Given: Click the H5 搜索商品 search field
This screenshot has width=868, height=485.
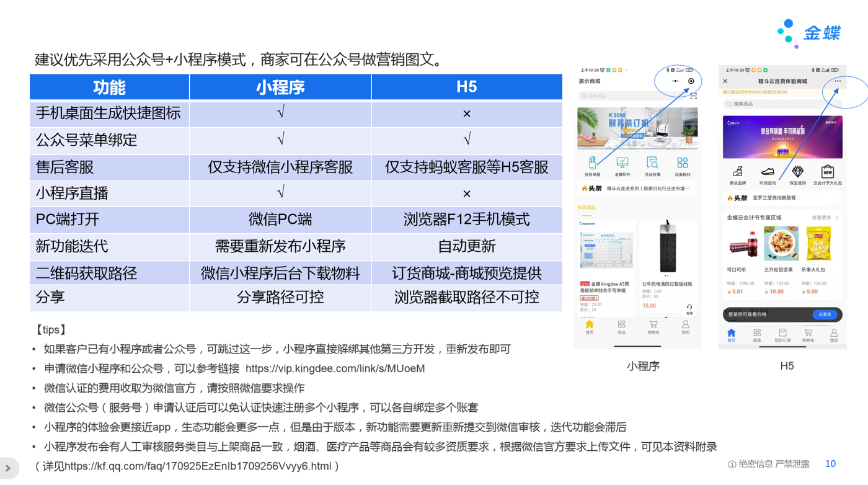Looking at the screenshot, I should click(x=782, y=104).
